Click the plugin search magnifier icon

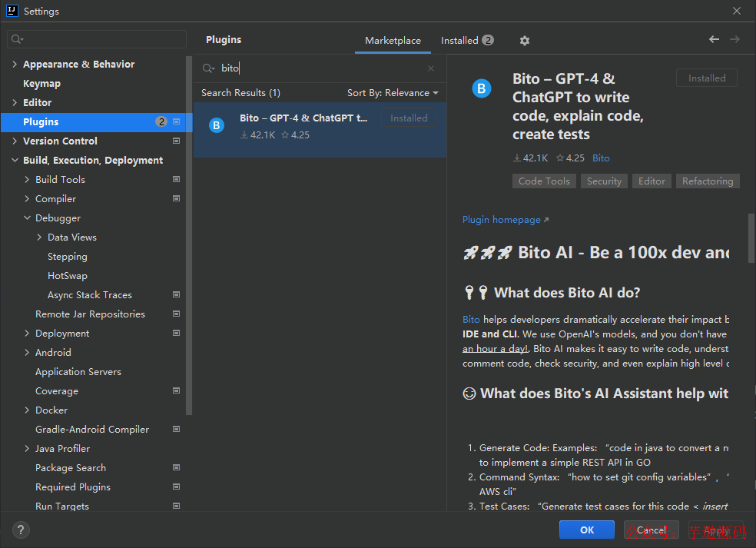(208, 68)
